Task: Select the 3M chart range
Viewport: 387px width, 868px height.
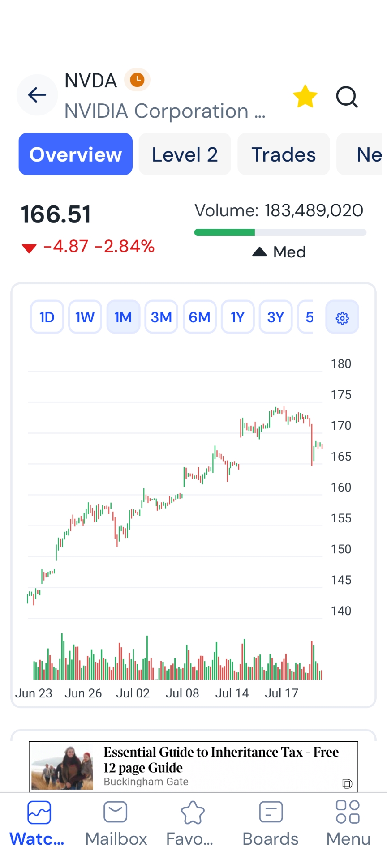Action: [x=161, y=317]
